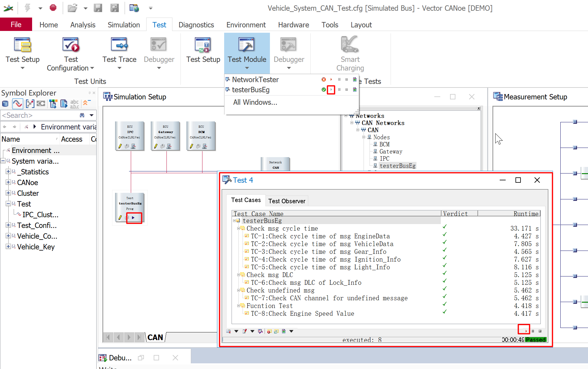Image resolution: width=588 pixels, height=369 pixels.
Task: Start testerBusEg with its play arrow
Action: pyautogui.click(x=331, y=90)
